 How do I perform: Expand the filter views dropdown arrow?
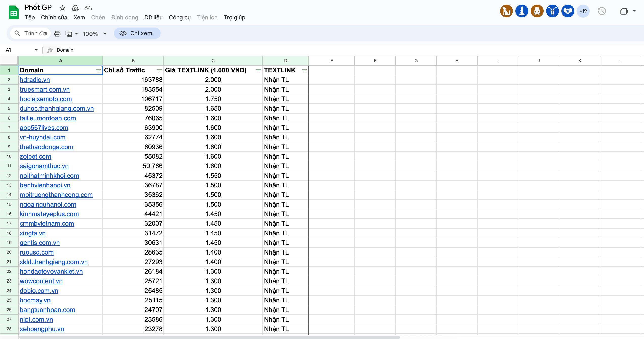pos(76,34)
